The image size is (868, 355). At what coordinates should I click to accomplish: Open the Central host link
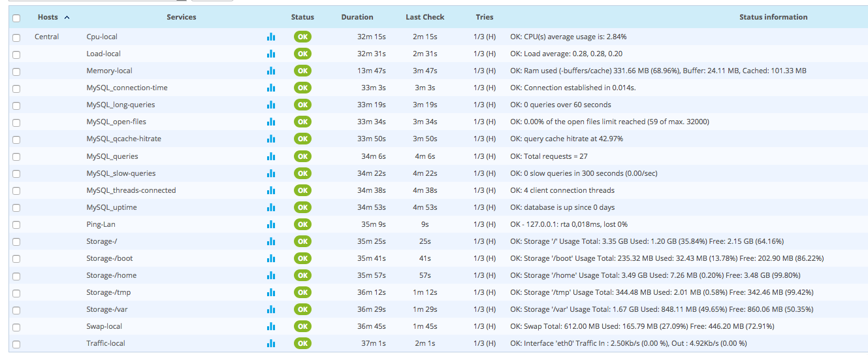pos(47,37)
